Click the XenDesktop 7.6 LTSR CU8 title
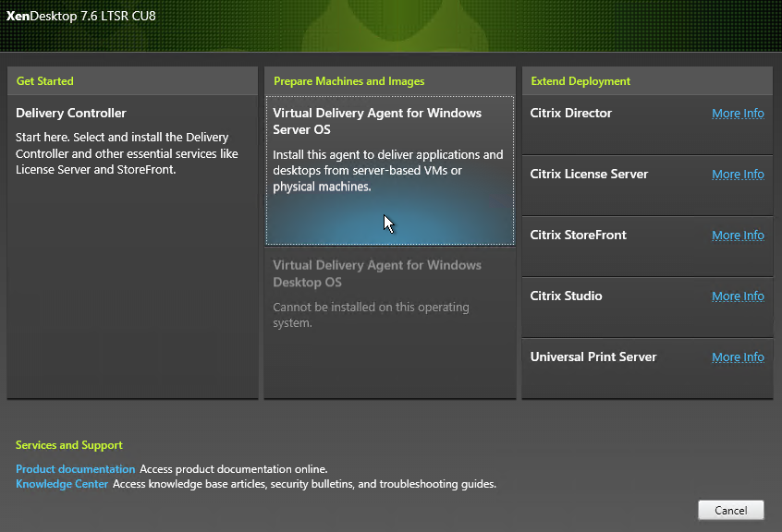782x532 pixels. tap(80, 16)
